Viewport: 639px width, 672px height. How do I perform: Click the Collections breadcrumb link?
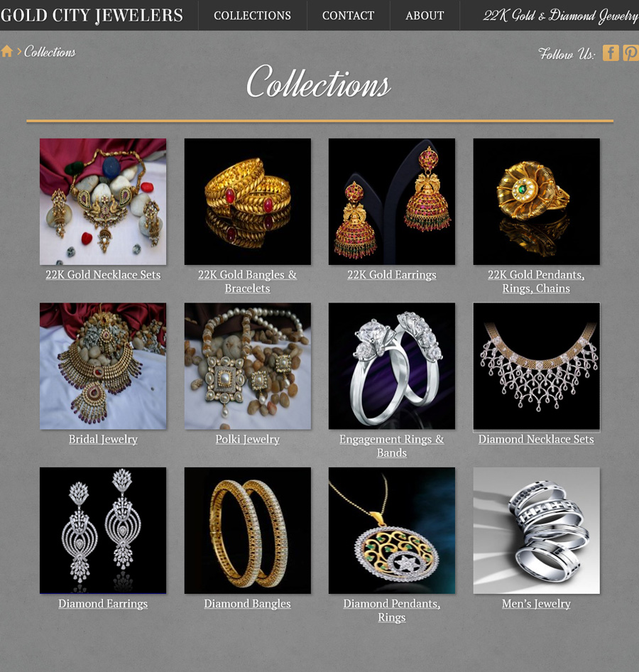click(50, 52)
